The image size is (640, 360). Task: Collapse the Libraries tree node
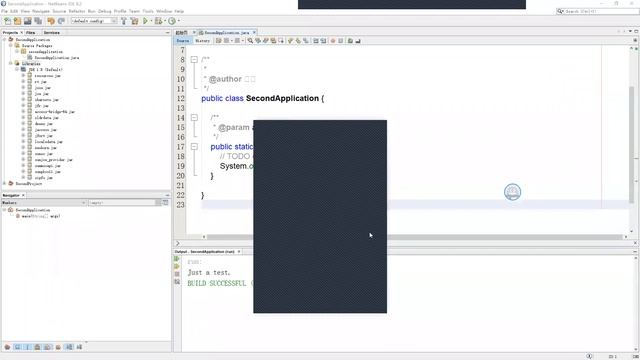click(x=11, y=64)
